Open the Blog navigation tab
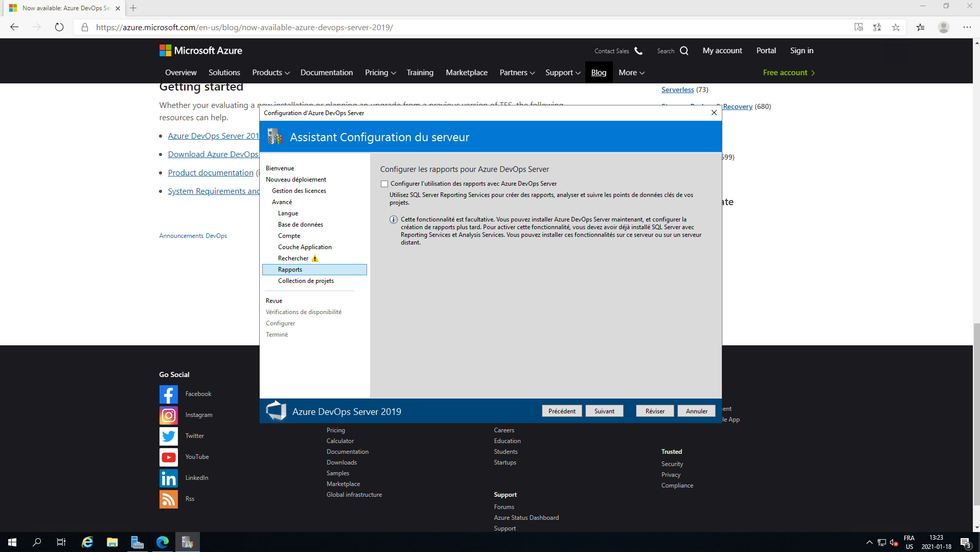The image size is (980, 552). click(599, 73)
